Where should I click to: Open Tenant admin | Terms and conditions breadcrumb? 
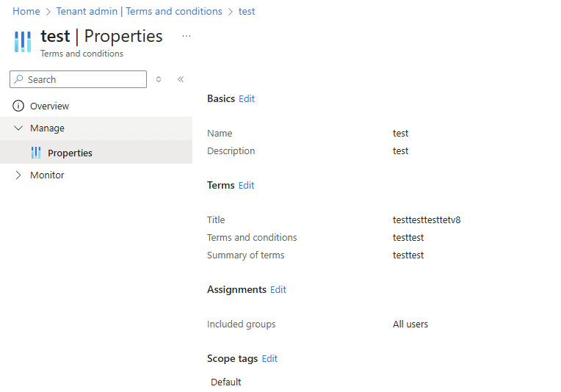tap(140, 12)
